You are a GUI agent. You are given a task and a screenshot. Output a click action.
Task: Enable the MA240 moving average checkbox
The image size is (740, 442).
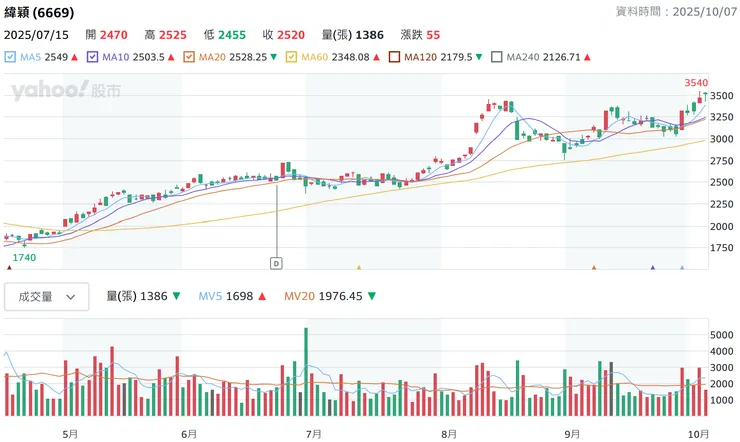pyautogui.click(x=496, y=58)
